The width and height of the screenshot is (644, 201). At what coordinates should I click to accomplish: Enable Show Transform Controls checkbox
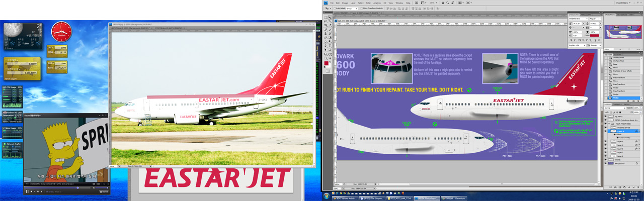tap(362, 8)
